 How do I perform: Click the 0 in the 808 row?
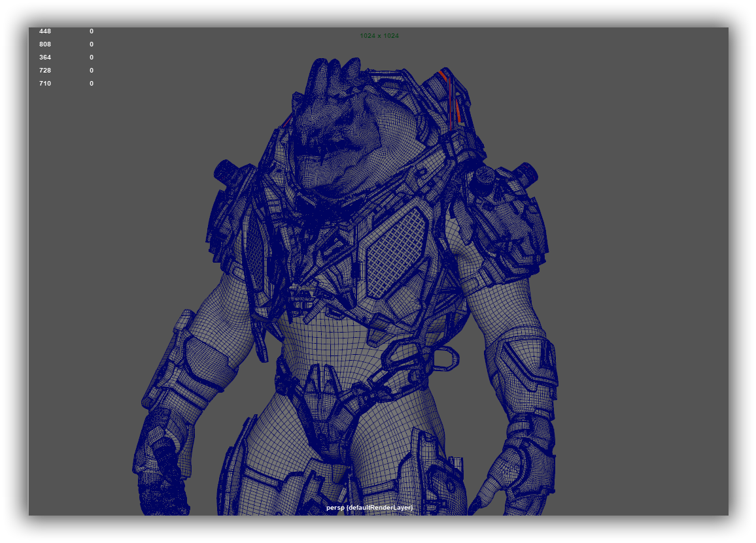[92, 44]
